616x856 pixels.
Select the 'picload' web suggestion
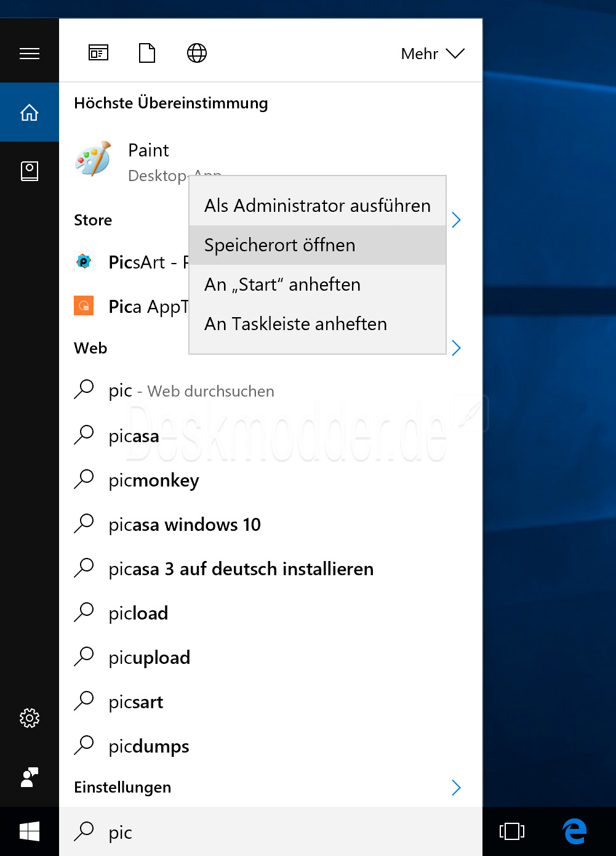[271, 613]
